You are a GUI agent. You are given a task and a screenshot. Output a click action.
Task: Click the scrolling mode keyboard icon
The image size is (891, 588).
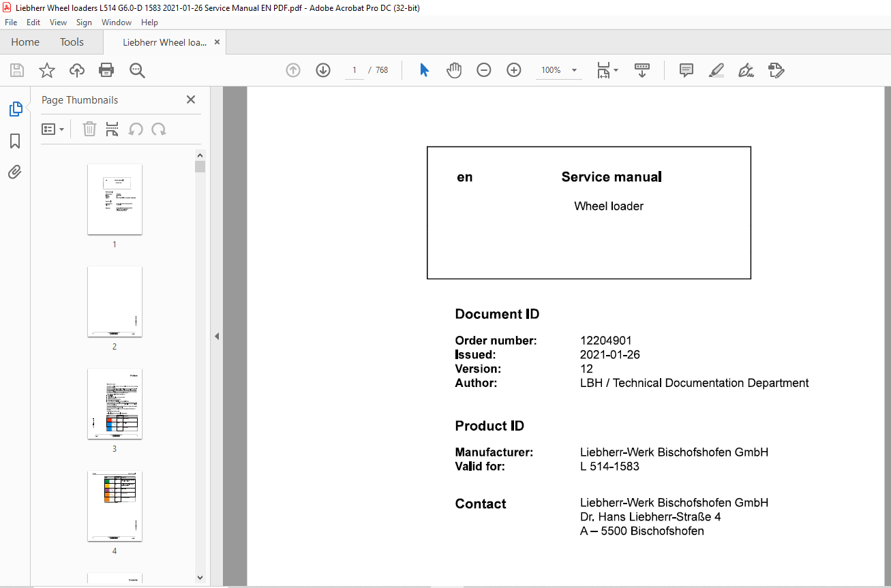point(641,70)
